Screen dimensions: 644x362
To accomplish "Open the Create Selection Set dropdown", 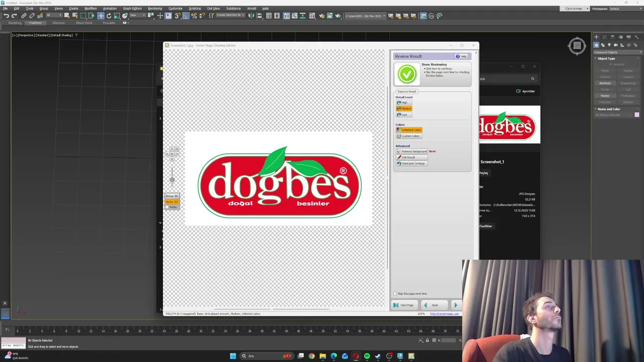I will 230,15.
